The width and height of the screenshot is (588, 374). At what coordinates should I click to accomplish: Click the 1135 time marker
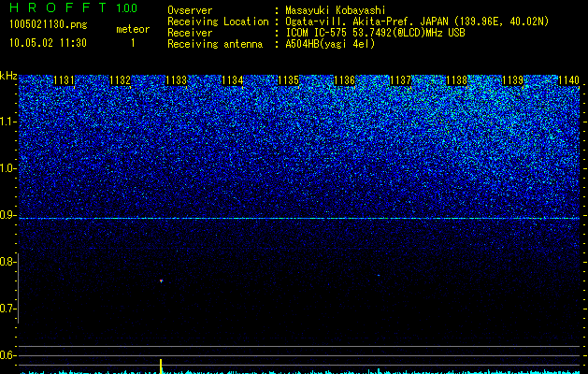[x=288, y=80]
